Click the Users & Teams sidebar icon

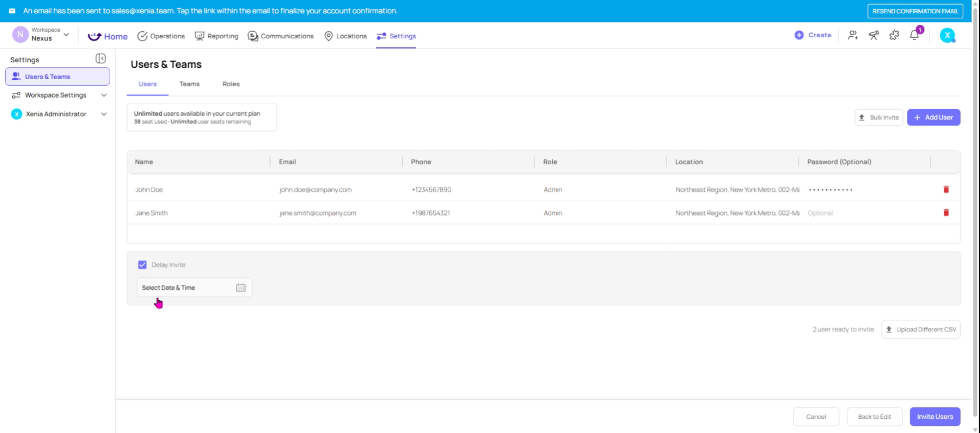(16, 77)
